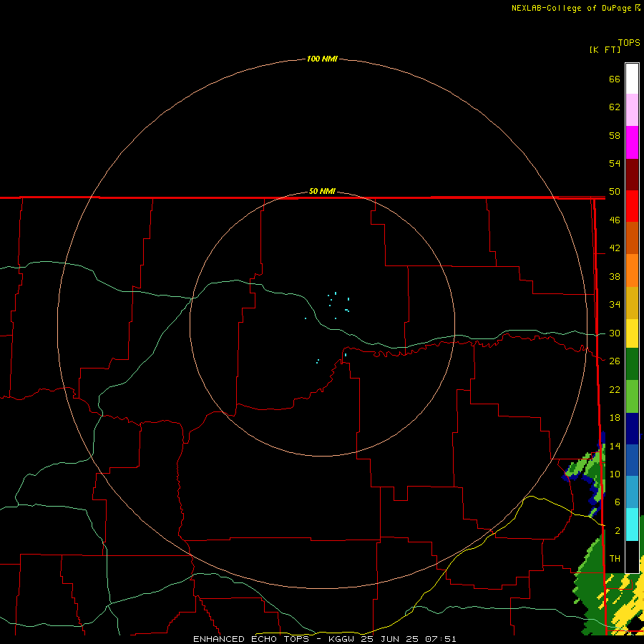Click the legend value 34
644x644 pixels.
[615, 305]
